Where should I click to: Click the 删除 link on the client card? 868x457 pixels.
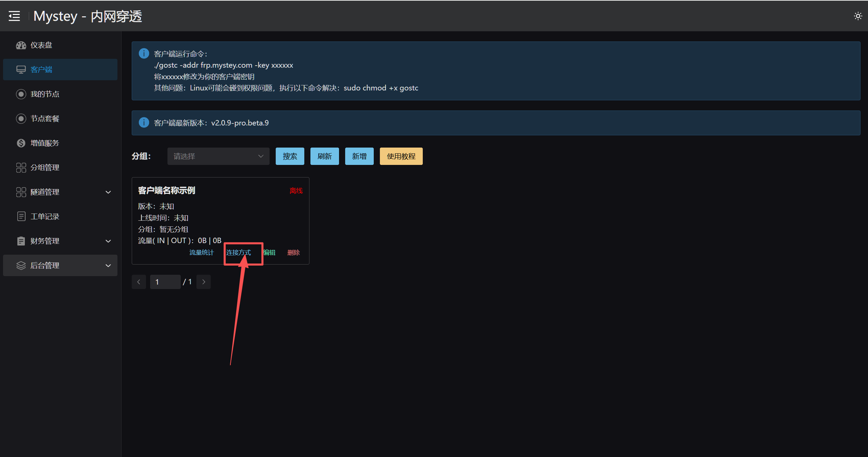(293, 253)
